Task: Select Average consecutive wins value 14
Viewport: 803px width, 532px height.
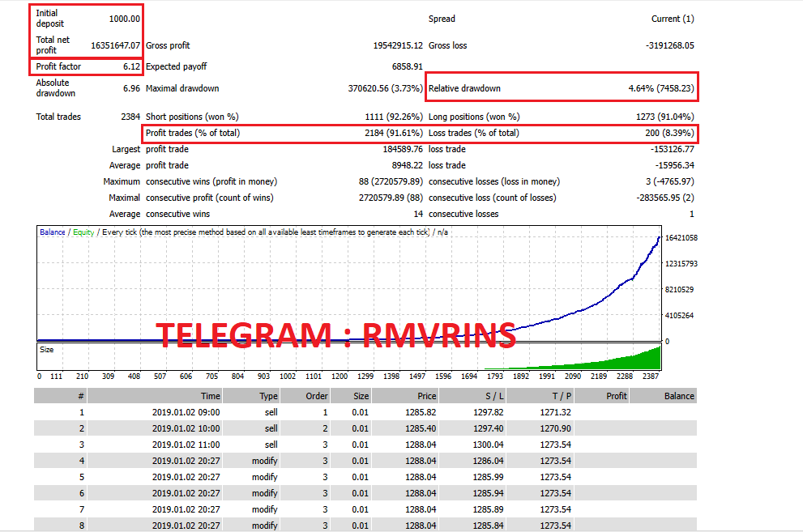Action: (418, 215)
